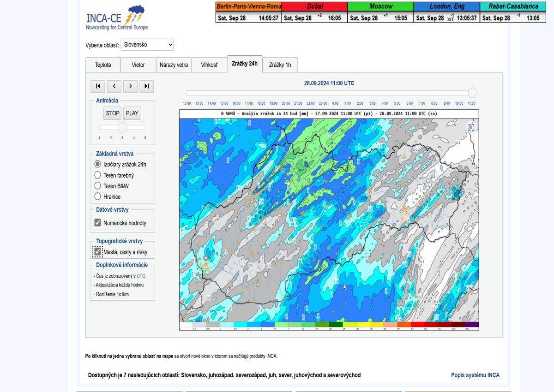Disable Mestá, cesty a rieky layer
Viewport: 554px width, 392px height.
(97, 252)
